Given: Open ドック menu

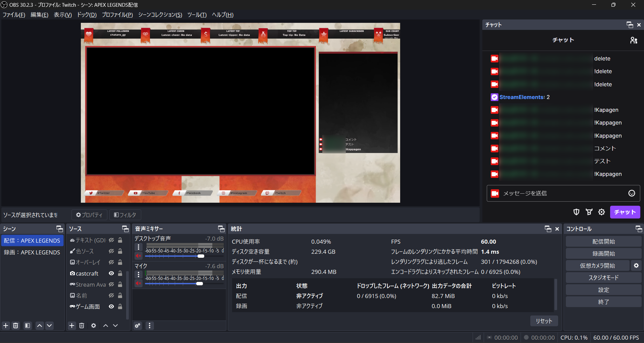Looking at the screenshot, I should (x=87, y=15).
